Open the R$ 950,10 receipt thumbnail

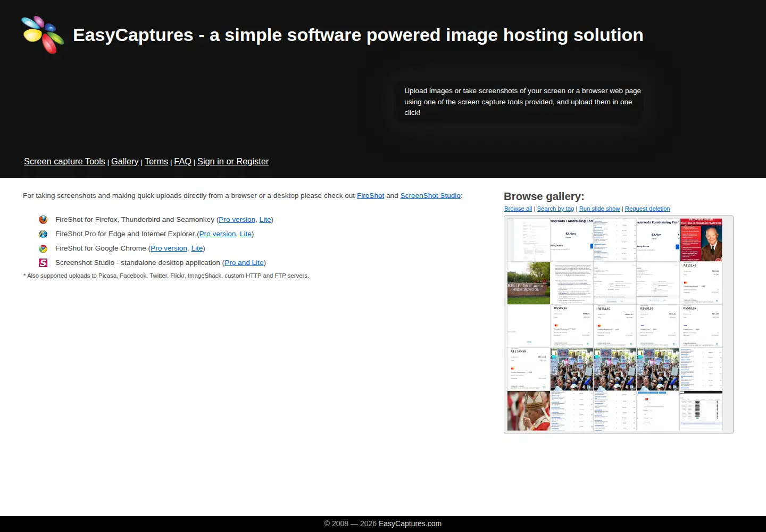click(615, 326)
